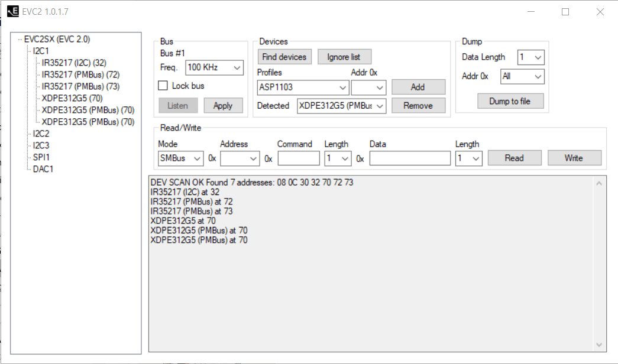This screenshot has height=364, width=618.
Task: Select the I2C3 bus node
Action: point(41,146)
